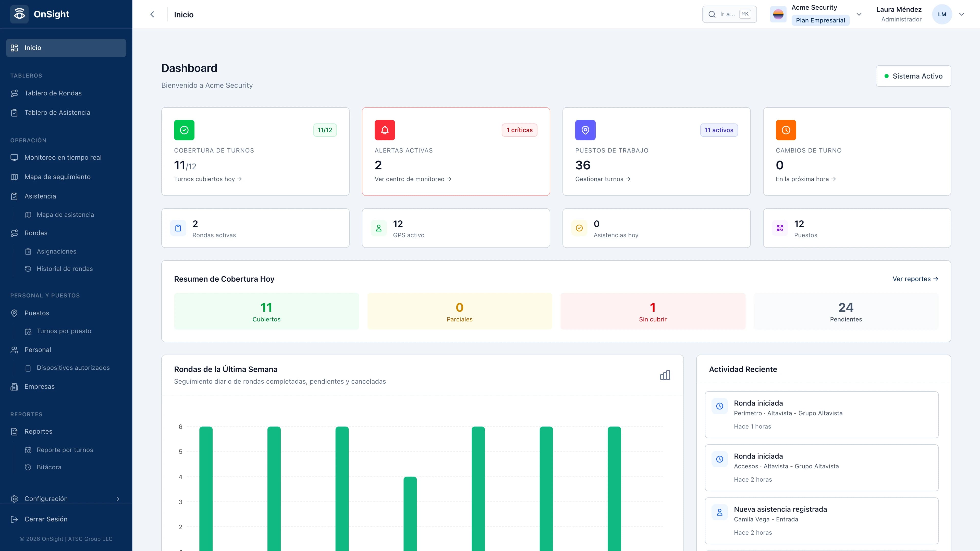Click the red Alertas Activas bell icon
The image size is (980, 551).
click(385, 130)
